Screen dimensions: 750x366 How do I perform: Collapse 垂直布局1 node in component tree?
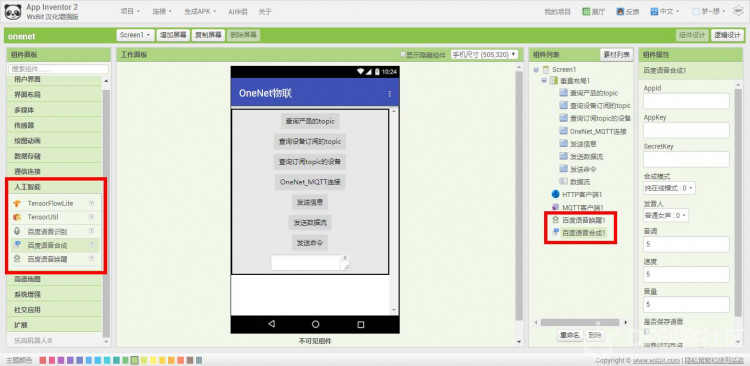pyautogui.click(x=544, y=80)
